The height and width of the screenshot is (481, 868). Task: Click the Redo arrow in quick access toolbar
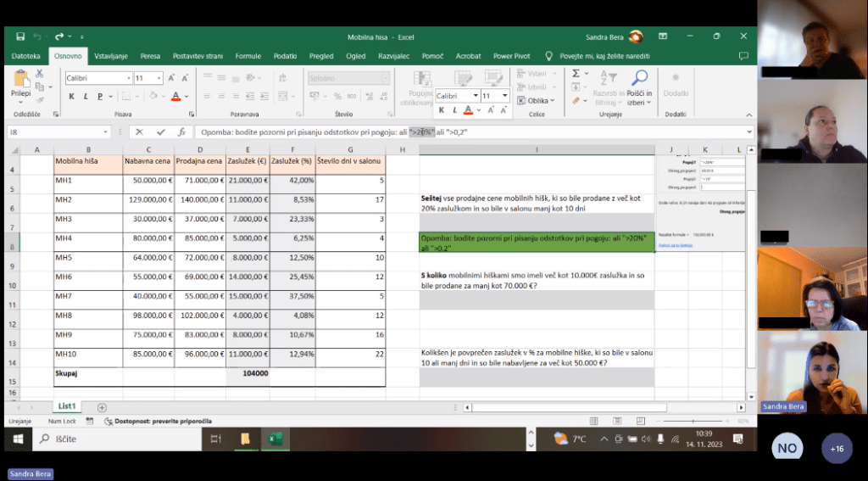(59, 36)
